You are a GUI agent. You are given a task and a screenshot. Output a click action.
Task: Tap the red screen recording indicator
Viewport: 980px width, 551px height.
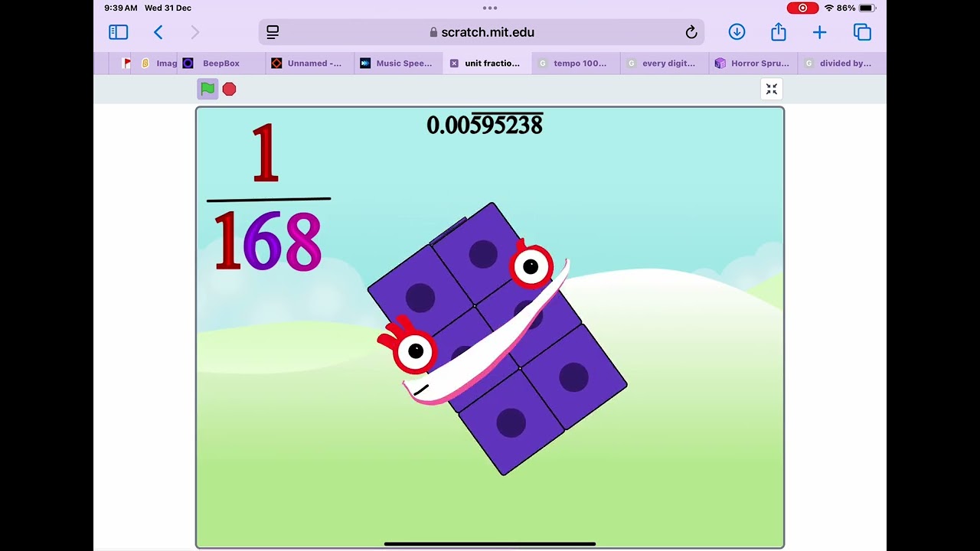(802, 8)
